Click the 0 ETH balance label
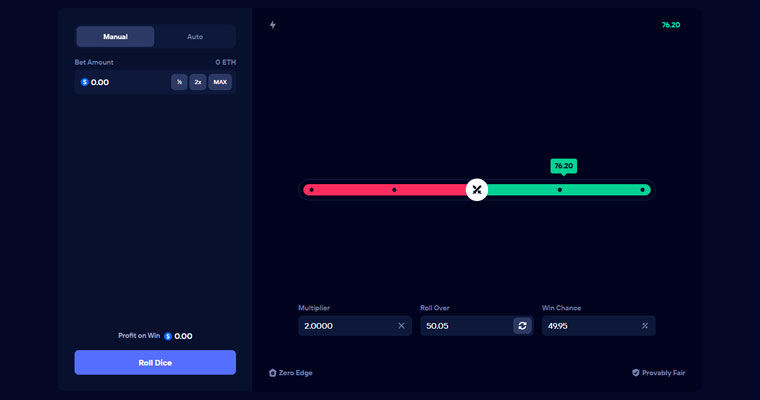This screenshot has height=400, width=760. 225,62
